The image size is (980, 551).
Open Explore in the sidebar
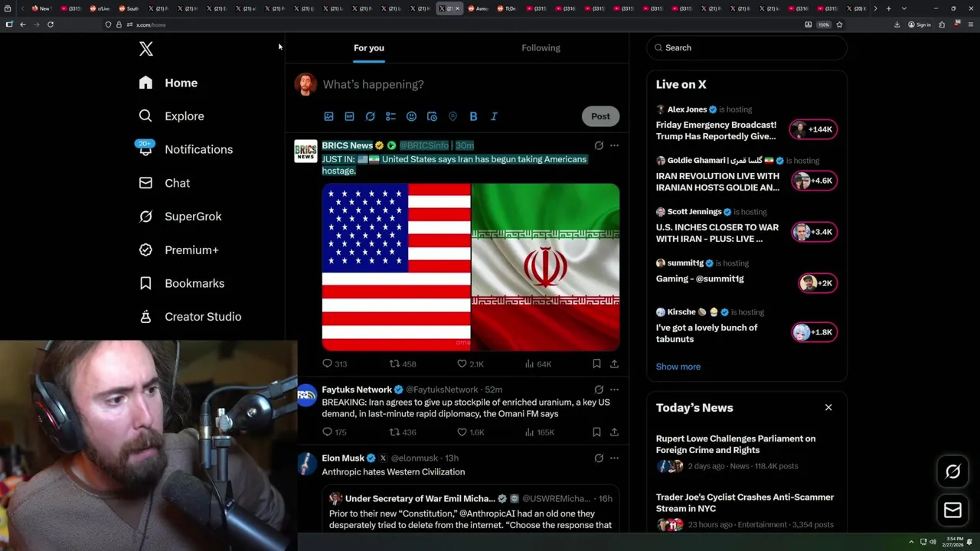(x=171, y=116)
